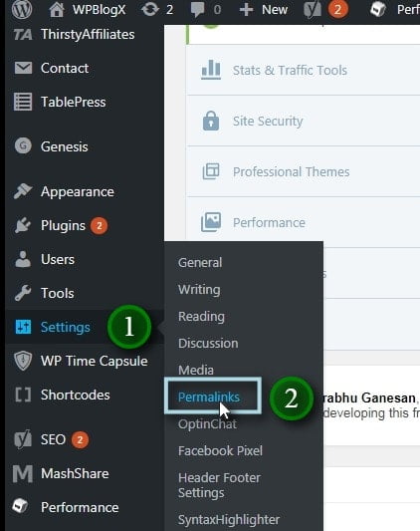The height and width of the screenshot is (531, 420).
Task: Open the WPBlogX home icon
Action: (x=57, y=10)
